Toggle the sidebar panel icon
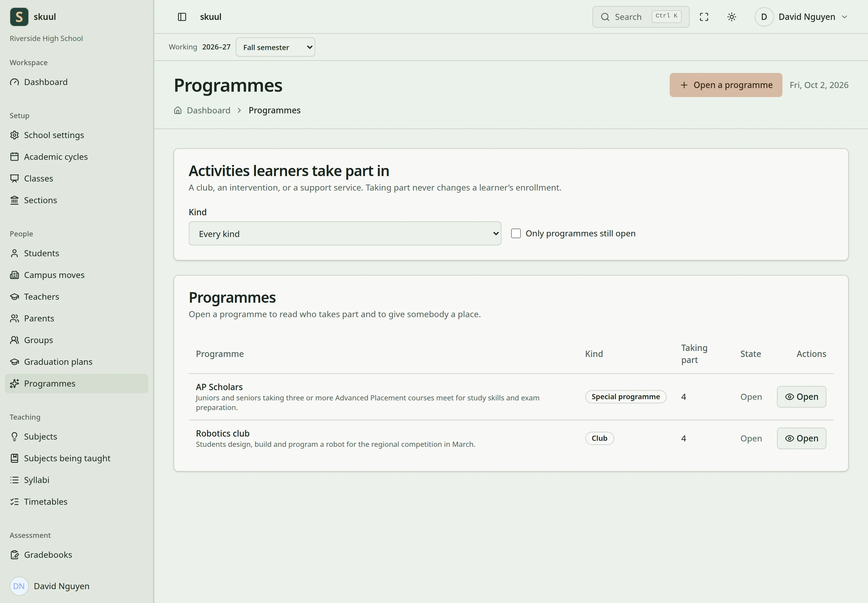The width and height of the screenshot is (868, 603). point(182,17)
